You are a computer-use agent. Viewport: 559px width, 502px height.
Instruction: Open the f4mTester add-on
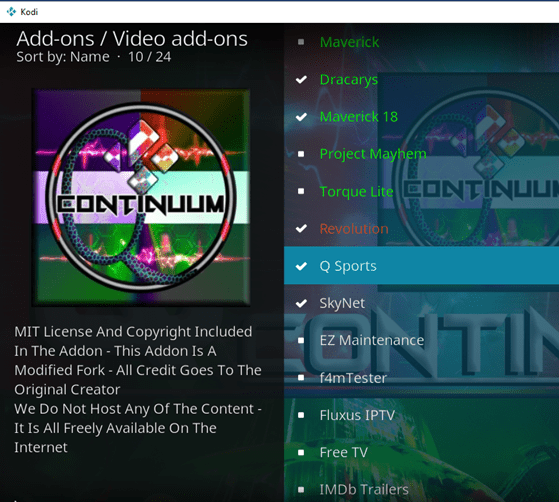pyautogui.click(x=421, y=378)
